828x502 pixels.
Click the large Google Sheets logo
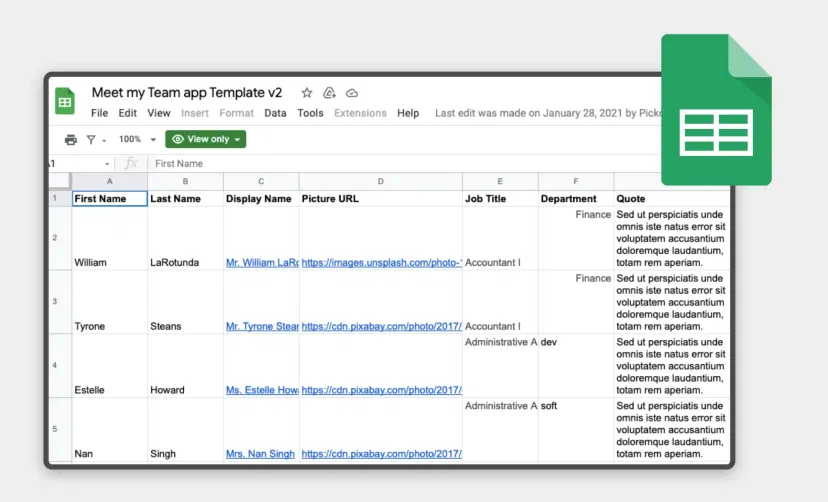(715, 110)
